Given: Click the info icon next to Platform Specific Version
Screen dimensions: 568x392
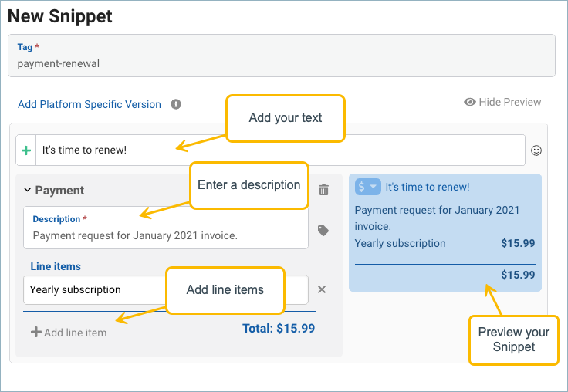Looking at the screenshot, I should pos(176,104).
